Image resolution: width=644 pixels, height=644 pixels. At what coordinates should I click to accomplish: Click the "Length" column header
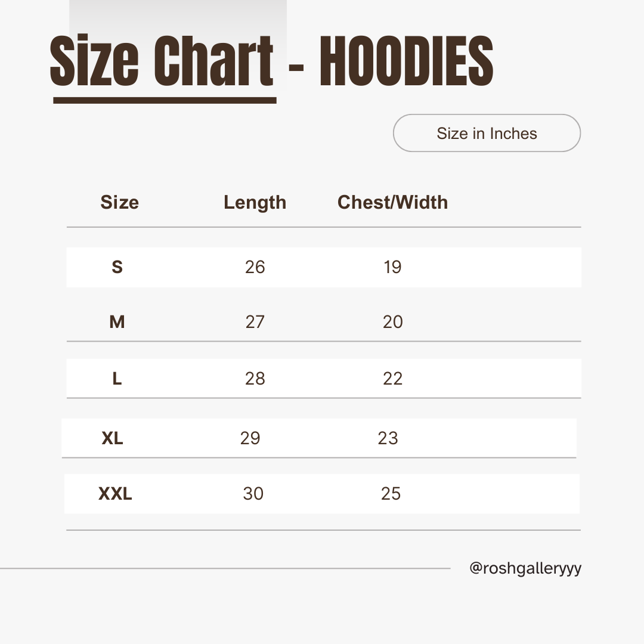coord(255,202)
